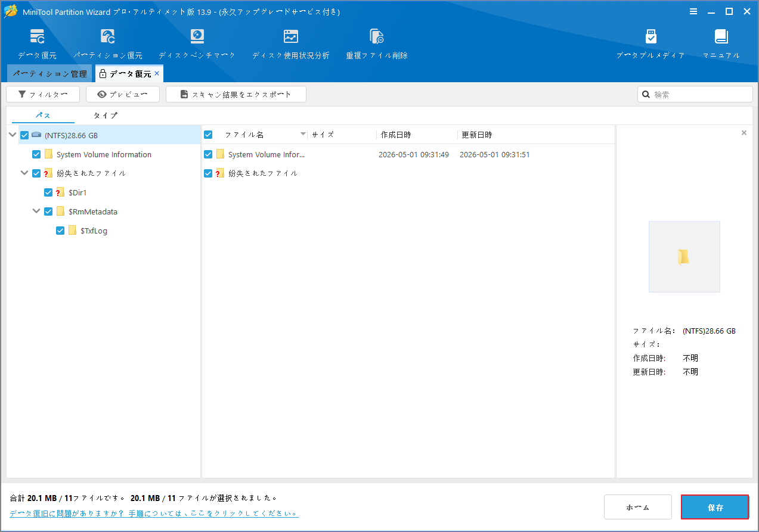Click the MiniTool app logo icon
This screenshot has height=532, width=759.
tap(11, 11)
